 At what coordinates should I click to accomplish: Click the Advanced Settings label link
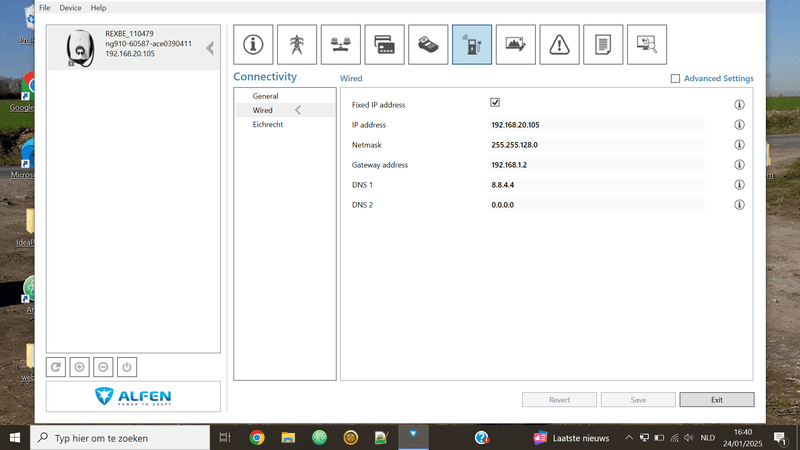point(718,79)
